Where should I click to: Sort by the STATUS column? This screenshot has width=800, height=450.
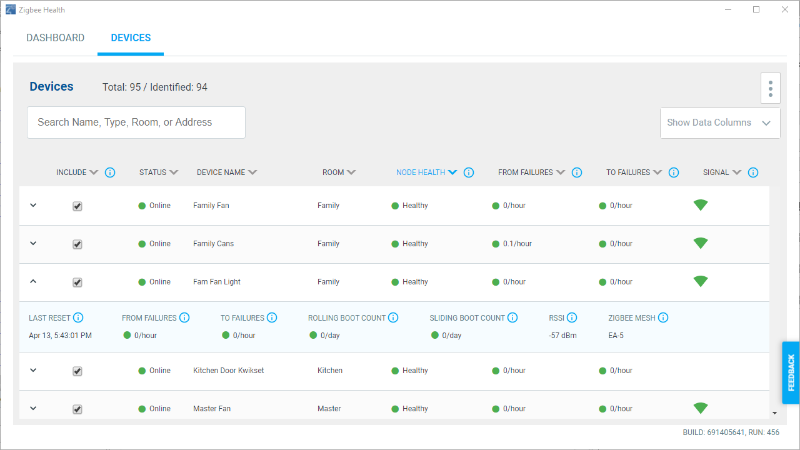click(159, 172)
